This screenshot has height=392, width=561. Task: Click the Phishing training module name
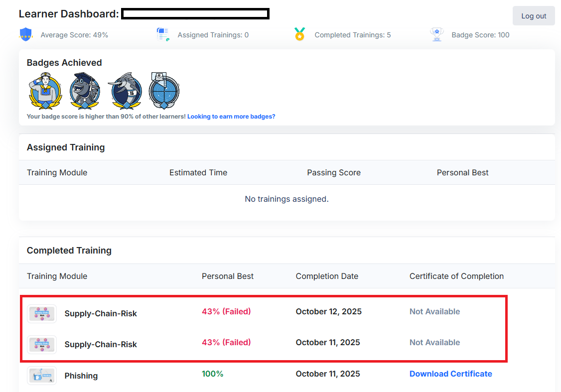[x=81, y=376]
